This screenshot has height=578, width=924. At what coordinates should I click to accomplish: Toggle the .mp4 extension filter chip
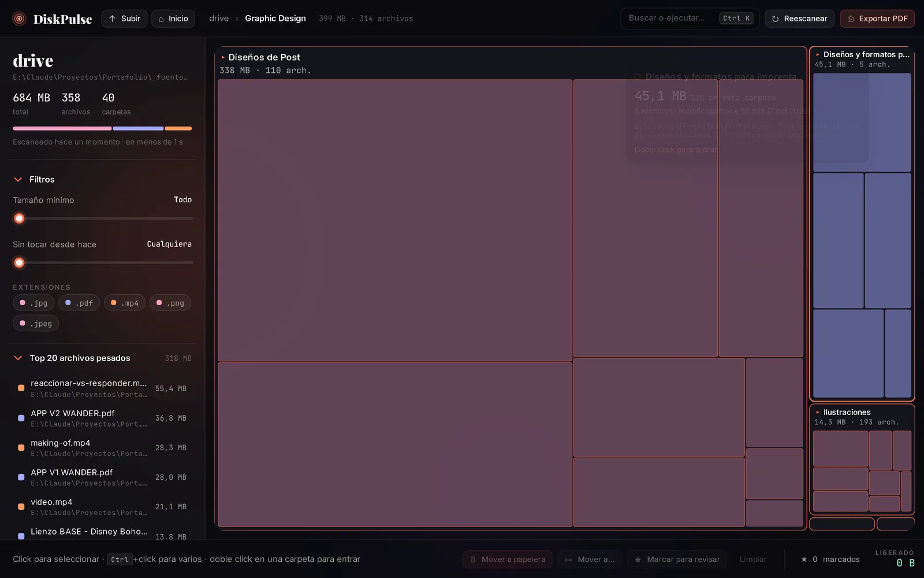tap(125, 303)
